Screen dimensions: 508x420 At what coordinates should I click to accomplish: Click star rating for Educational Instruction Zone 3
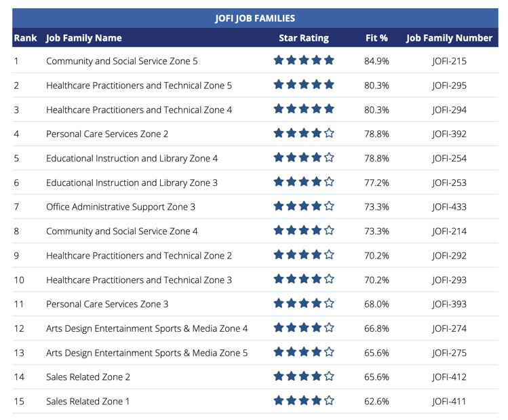coord(304,183)
